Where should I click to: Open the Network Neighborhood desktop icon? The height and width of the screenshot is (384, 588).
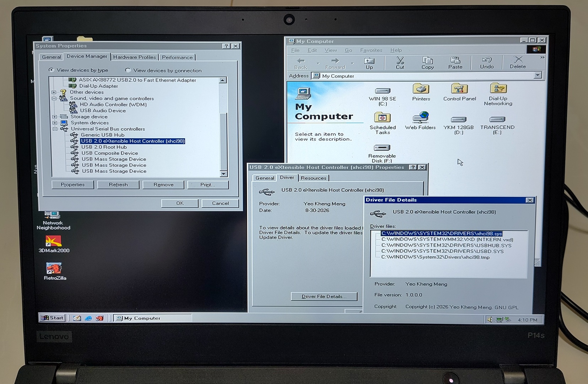pos(53,221)
